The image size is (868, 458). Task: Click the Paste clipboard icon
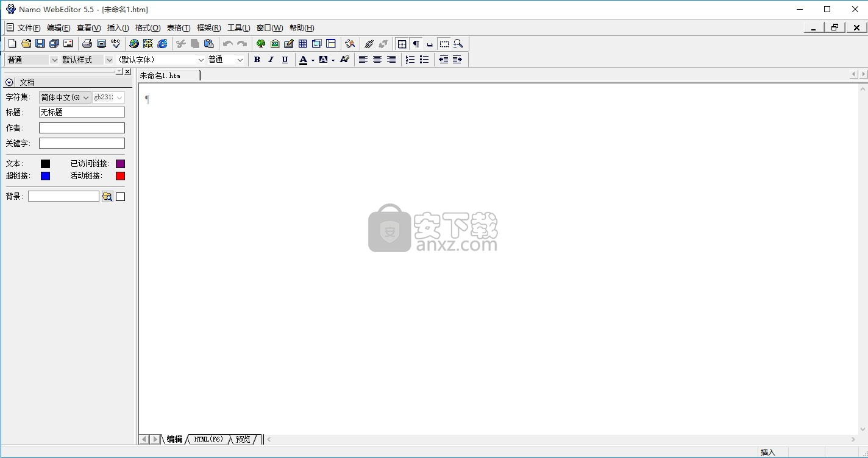208,43
